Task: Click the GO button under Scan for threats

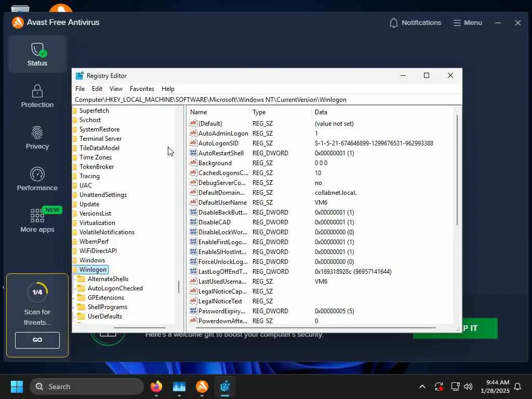Action: pyautogui.click(x=37, y=340)
